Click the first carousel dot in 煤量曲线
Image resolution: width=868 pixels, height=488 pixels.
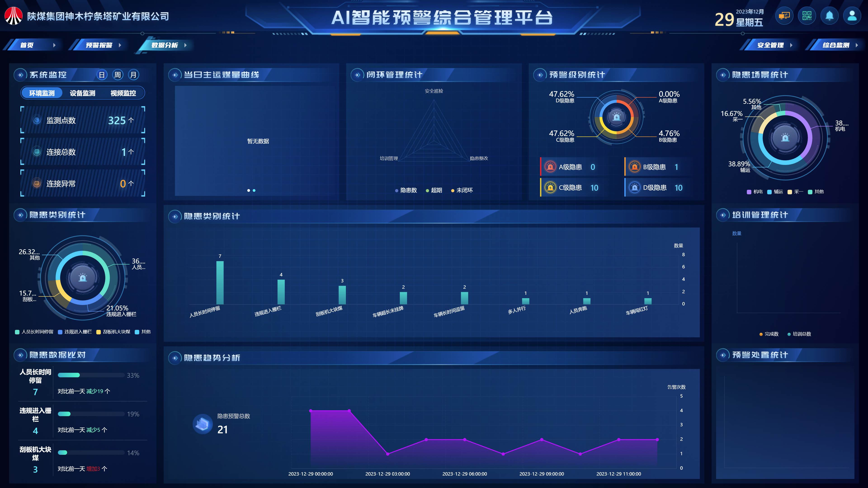[x=249, y=191]
